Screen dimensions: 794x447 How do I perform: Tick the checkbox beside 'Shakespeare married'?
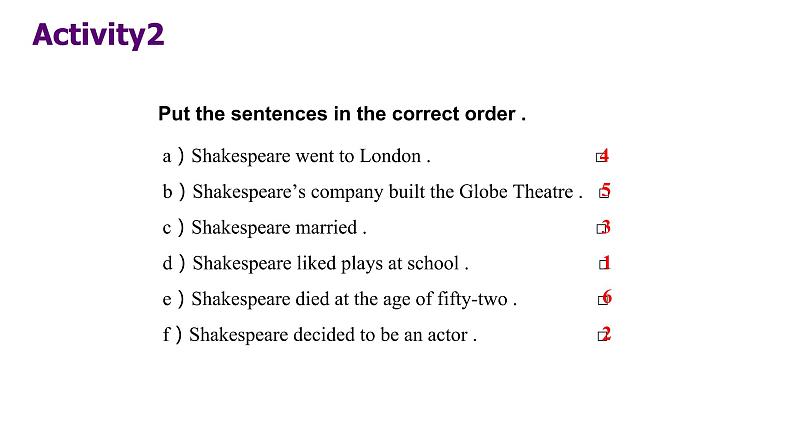(601, 229)
